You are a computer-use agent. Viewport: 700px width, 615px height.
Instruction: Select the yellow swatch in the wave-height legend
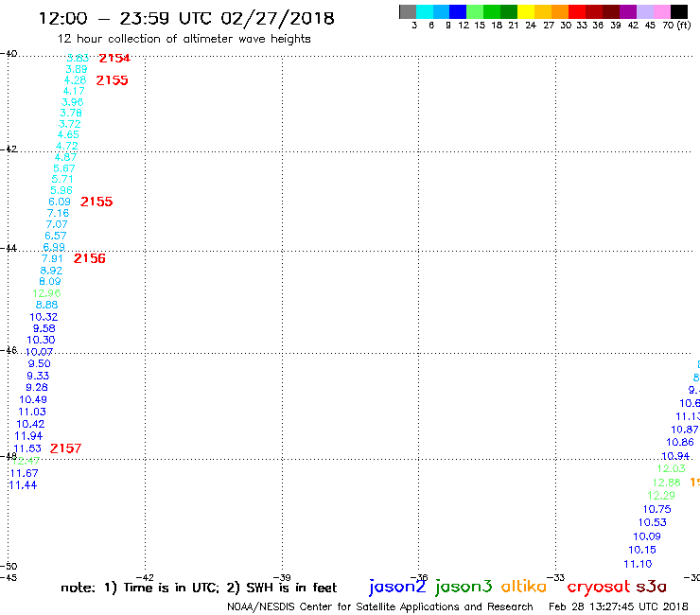[x=526, y=11]
